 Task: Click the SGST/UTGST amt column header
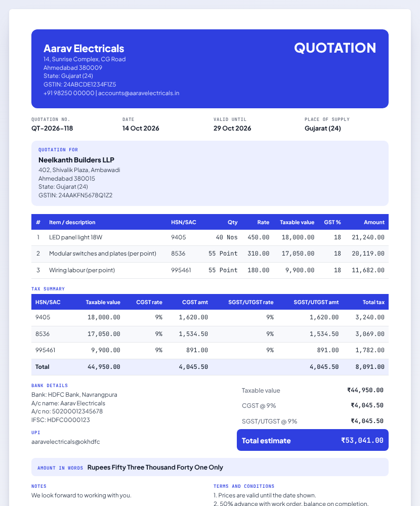(x=316, y=303)
